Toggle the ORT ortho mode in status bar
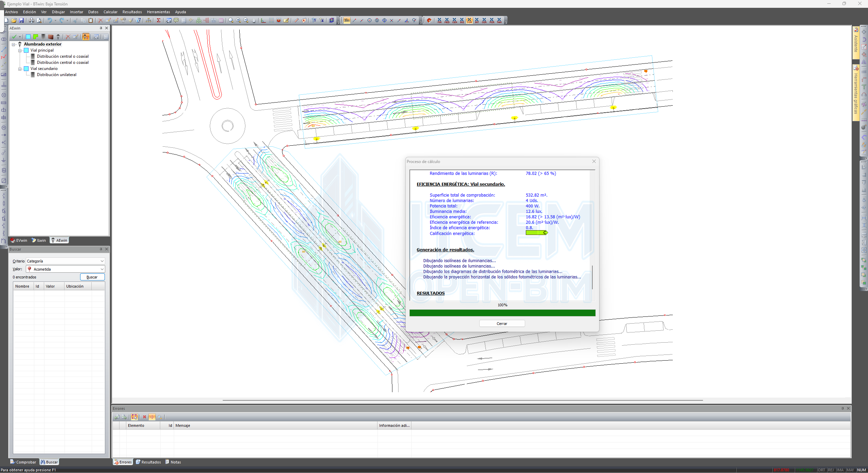Image resolution: width=868 pixels, height=473 pixels. (821, 470)
